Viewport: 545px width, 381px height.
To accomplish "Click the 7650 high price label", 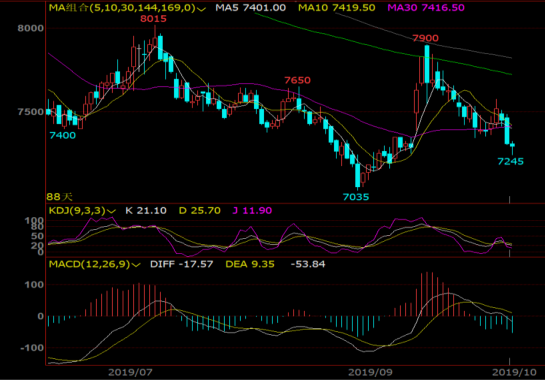I will tap(298, 80).
